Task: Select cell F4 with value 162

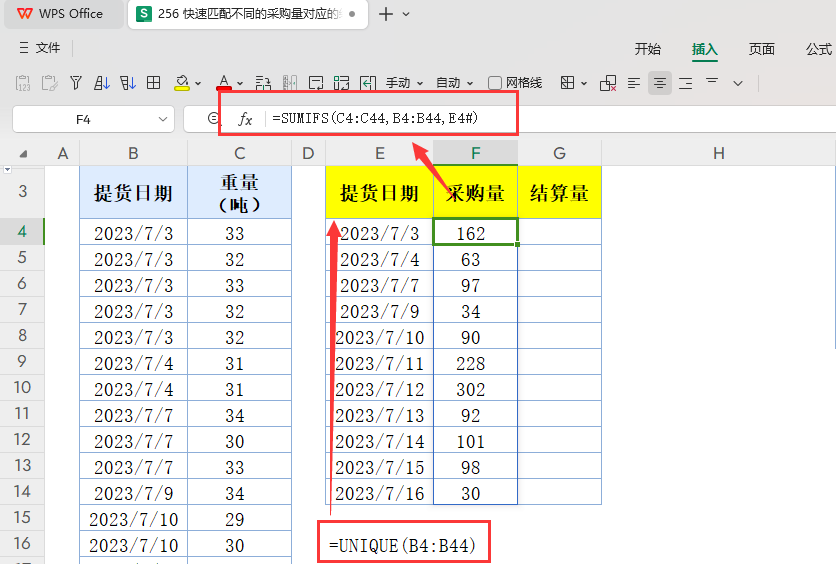Action: click(475, 232)
